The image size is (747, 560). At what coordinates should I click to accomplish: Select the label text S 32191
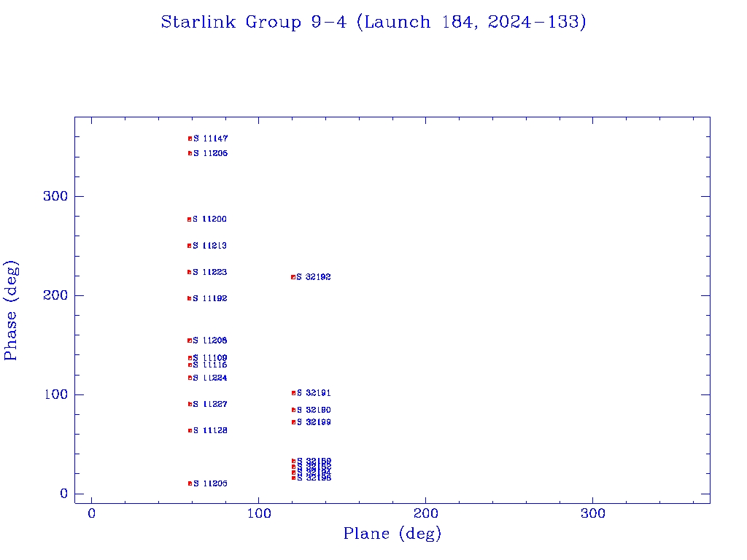(314, 393)
